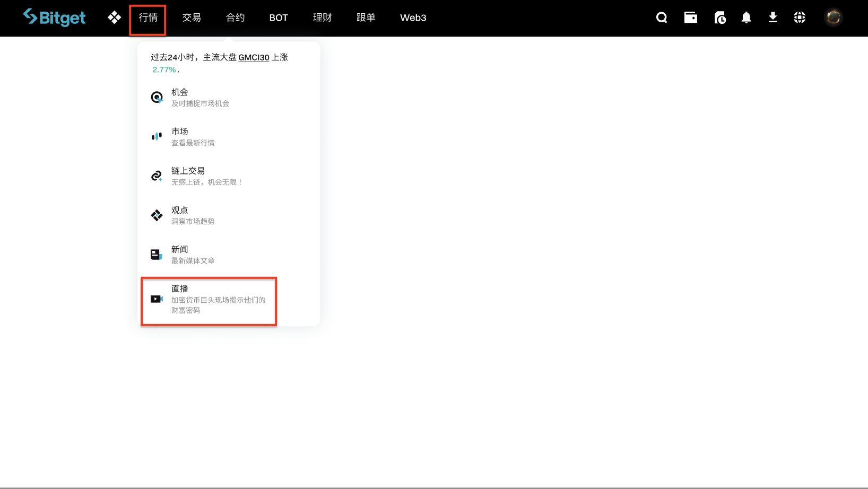This screenshot has height=489, width=868.
Task: Follow the GMCI30 index link
Action: point(254,57)
